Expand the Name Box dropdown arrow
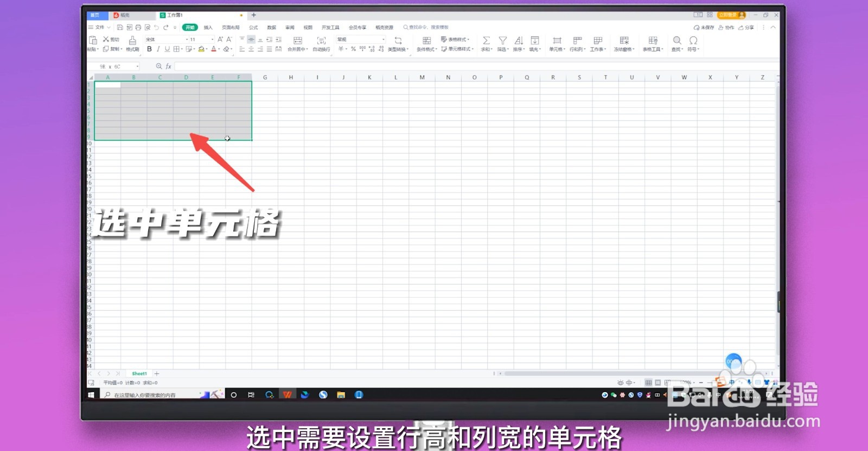868x451 pixels. click(x=137, y=66)
